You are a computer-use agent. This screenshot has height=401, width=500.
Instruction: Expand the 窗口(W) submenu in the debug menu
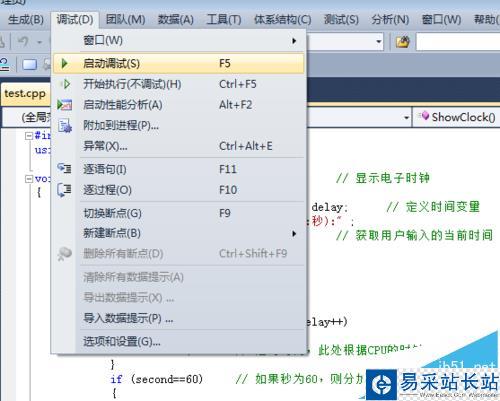coord(179,41)
